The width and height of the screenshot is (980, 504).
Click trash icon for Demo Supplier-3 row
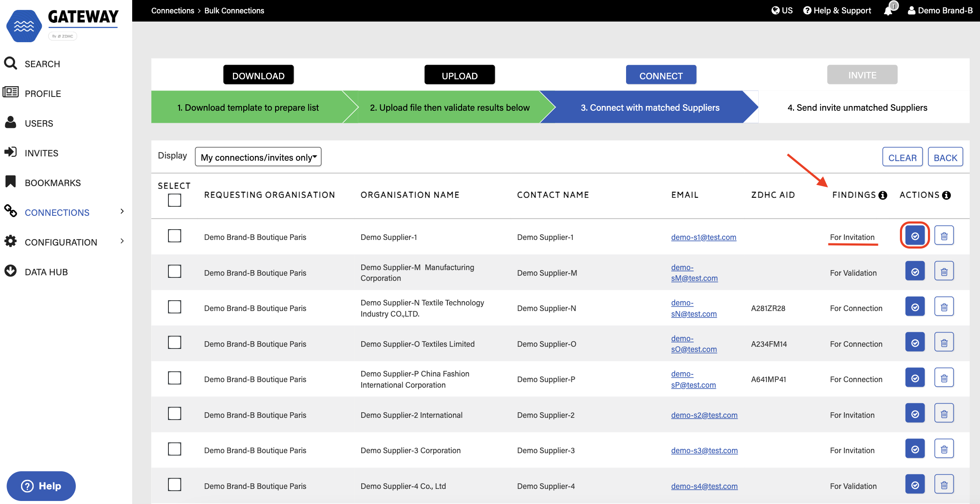coord(944,449)
